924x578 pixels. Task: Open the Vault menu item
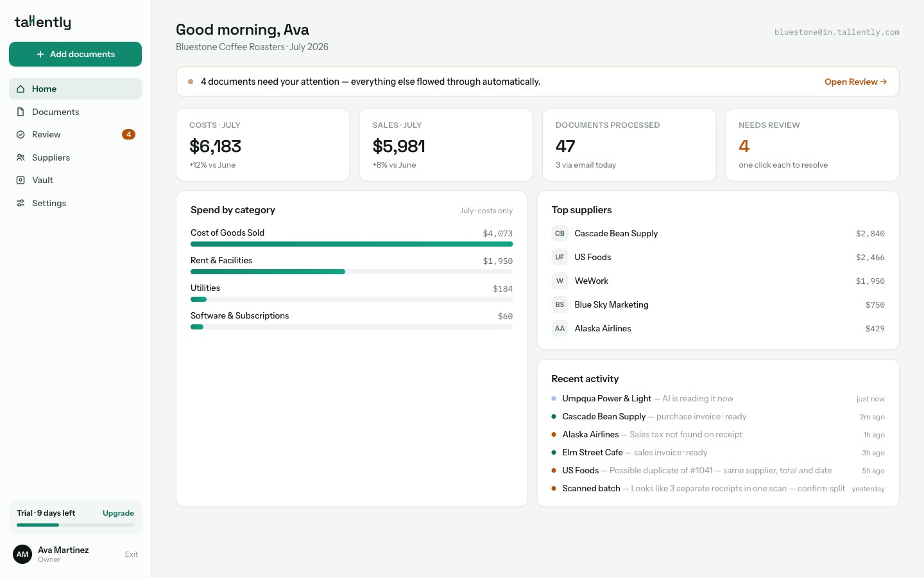click(75, 180)
